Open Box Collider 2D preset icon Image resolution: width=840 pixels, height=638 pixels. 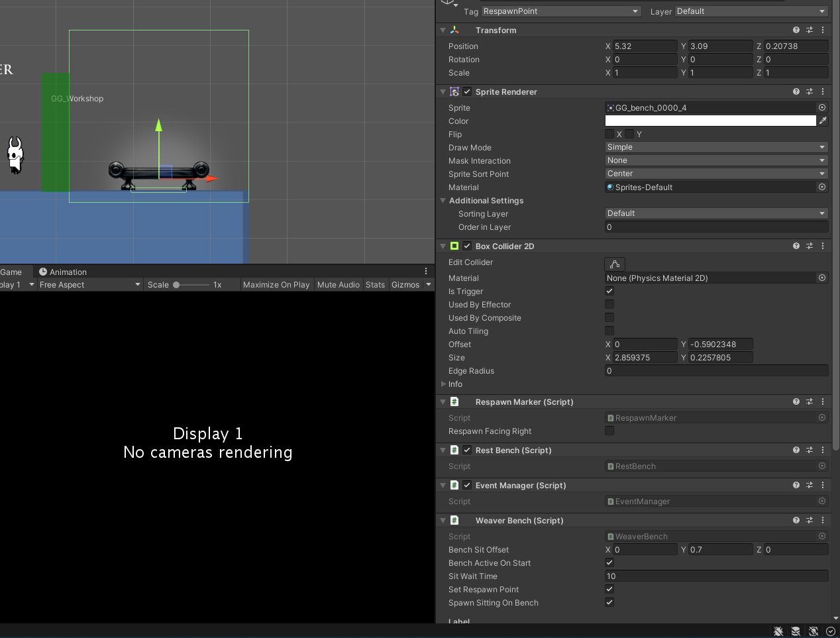pos(809,246)
